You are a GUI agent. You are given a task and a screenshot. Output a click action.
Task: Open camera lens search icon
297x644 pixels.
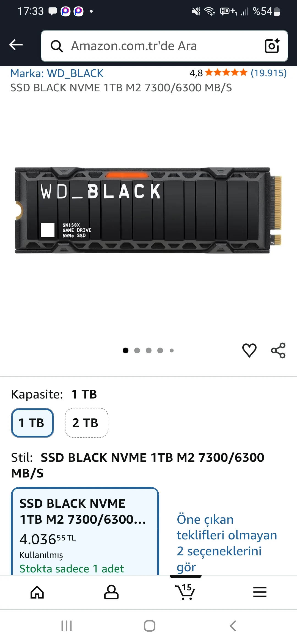[272, 46]
